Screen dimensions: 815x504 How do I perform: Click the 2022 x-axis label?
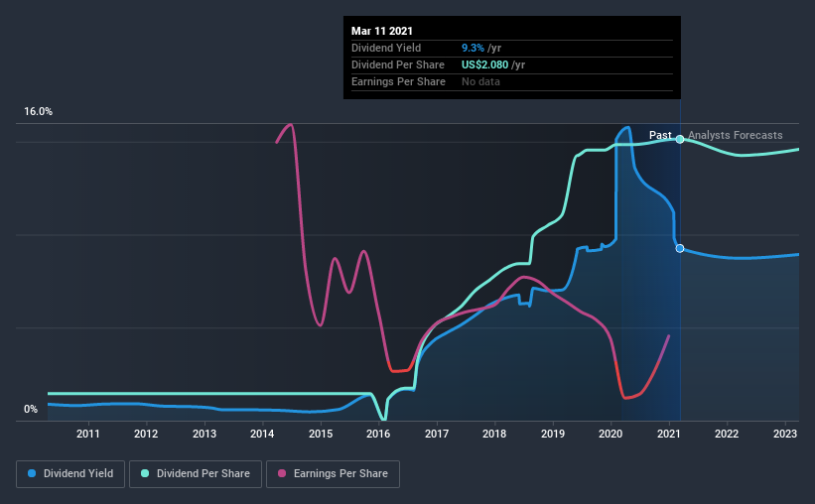point(727,434)
